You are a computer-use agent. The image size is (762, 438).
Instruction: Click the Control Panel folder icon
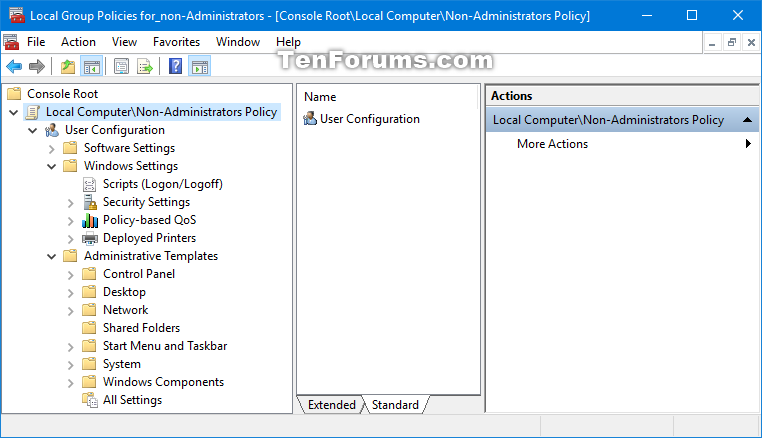point(89,274)
